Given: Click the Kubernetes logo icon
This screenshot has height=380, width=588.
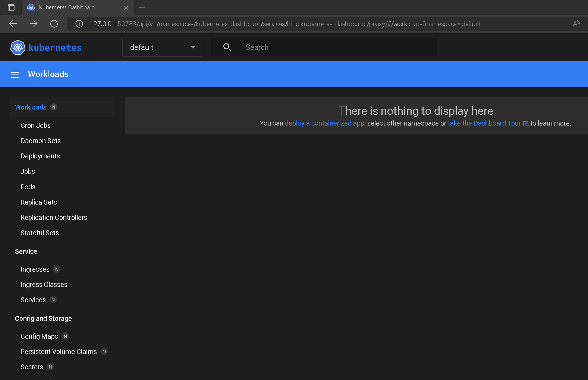Looking at the screenshot, I should click(x=18, y=47).
